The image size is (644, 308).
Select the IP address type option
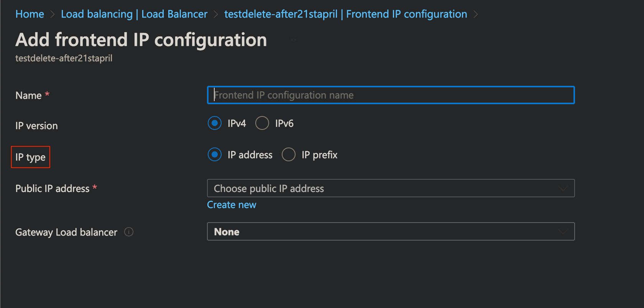coord(215,154)
